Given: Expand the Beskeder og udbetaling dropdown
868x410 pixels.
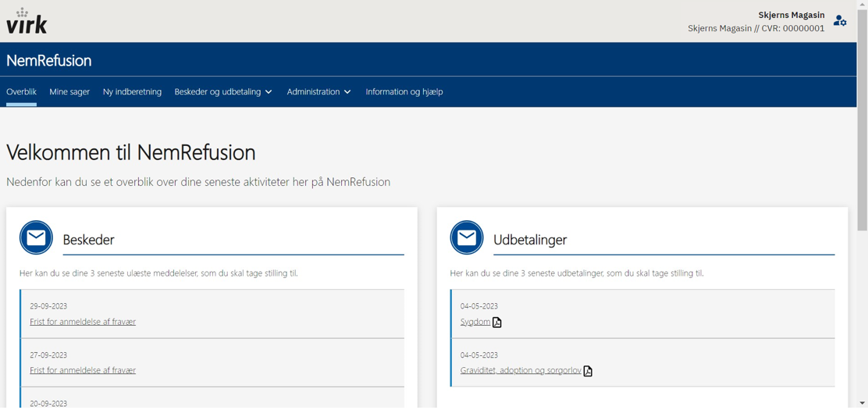Looking at the screenshot, I should click(223, 92).
